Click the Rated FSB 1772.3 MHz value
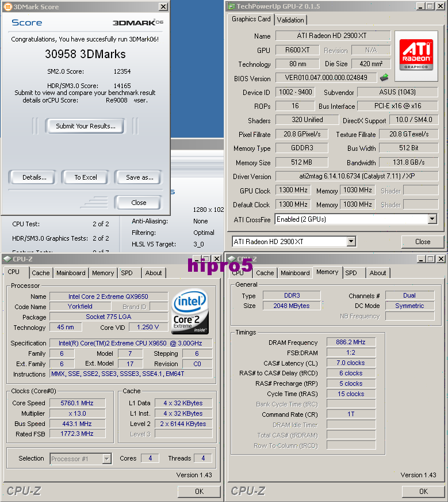 tap(77, 433)
